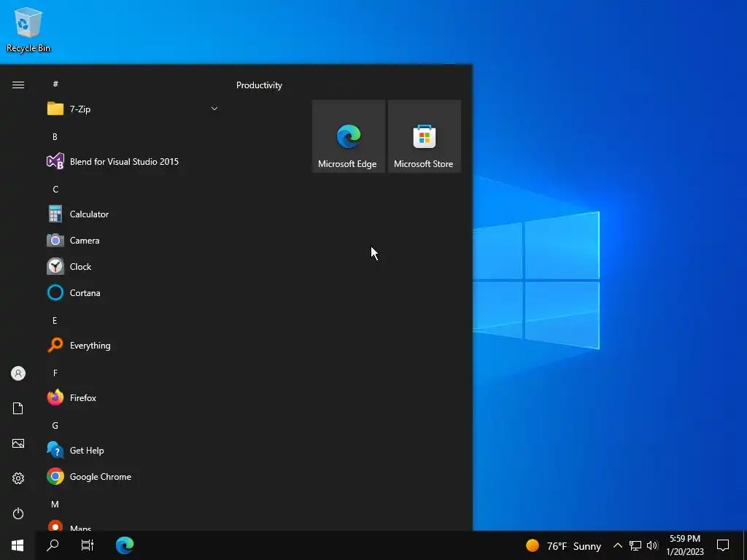747x560 pixels.
Task: Open the clock showing 5:59 PM
Action: point(685,545)
